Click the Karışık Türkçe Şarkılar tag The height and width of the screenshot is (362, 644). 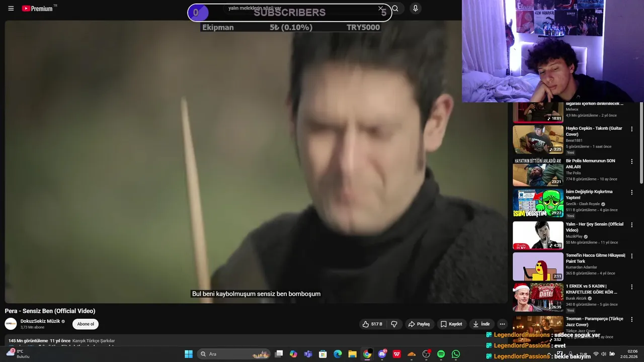pyautogui.click(x=94, y=341)
